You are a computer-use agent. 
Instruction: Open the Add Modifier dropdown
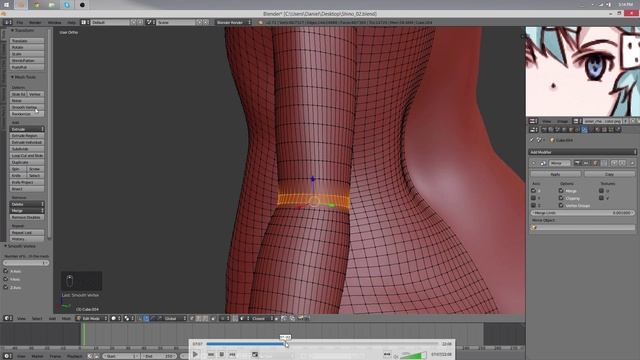pos(582,152)
